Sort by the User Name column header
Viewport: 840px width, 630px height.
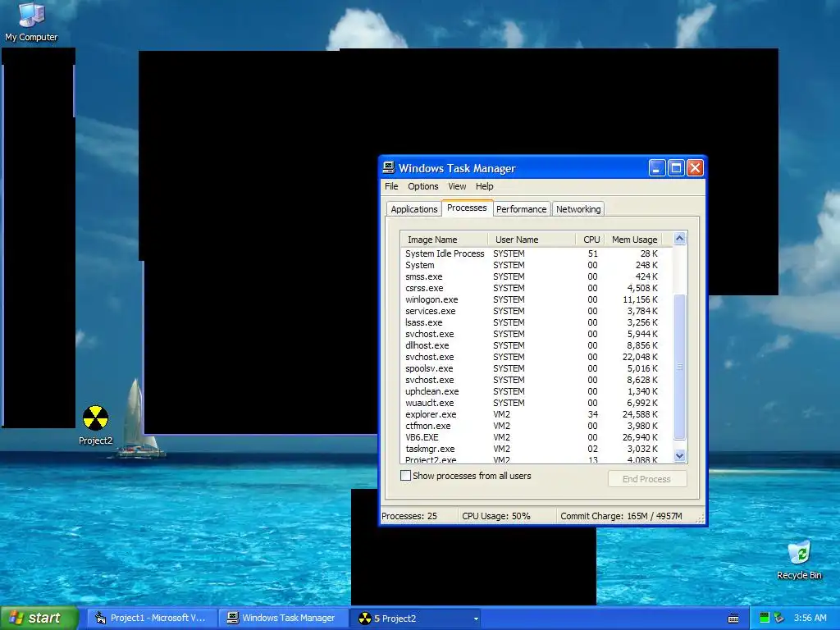pos(532,240)
